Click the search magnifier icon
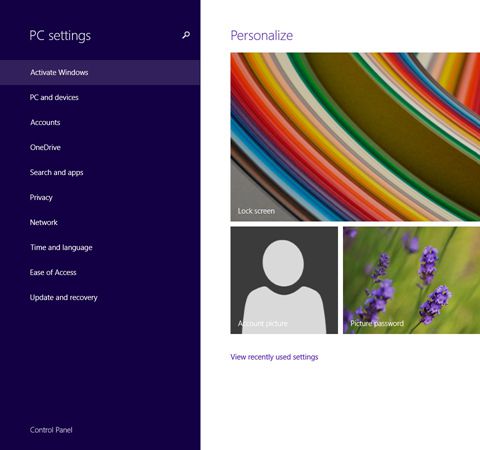Viewport: 480px width, 450px height. pyautogui.click(x=186, y=35)
